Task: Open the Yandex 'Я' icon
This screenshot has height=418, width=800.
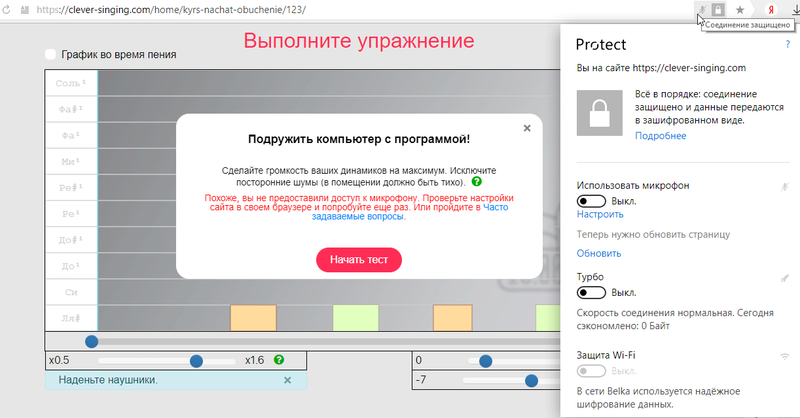Action: pyautogui.click(x=771, y=10)
